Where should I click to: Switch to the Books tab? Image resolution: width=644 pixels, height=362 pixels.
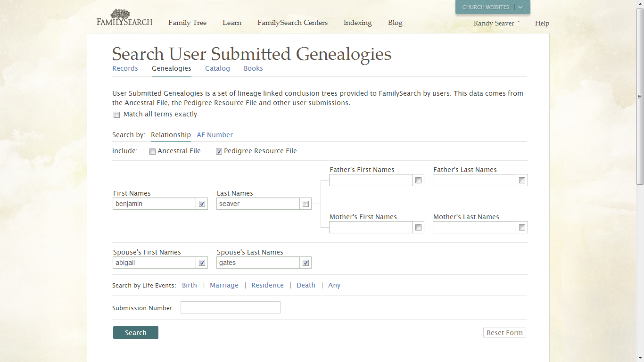[253, 68]
